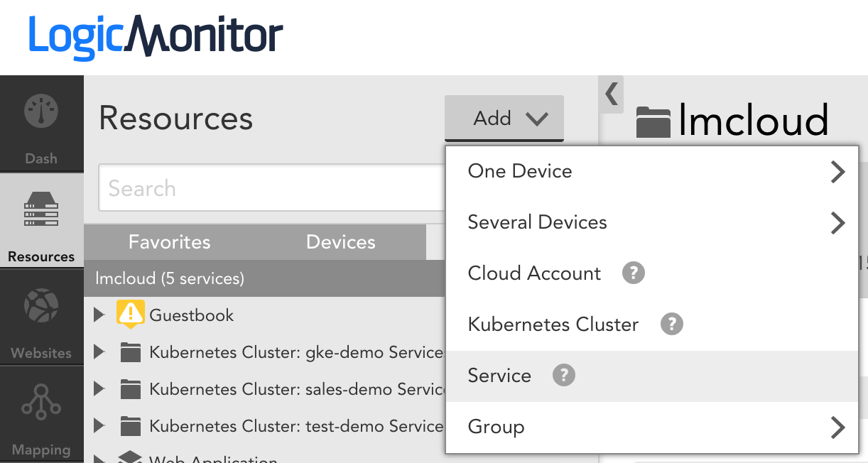This screenshot has height=463, width=868.
Task: Open the Websites globe icon
Action: click(x=41, y=306)
